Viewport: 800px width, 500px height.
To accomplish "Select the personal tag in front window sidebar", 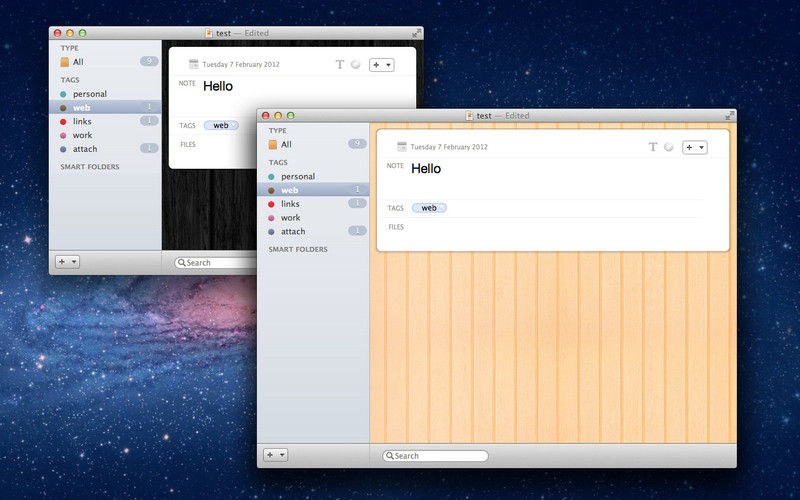I will (x=298, y=176).
